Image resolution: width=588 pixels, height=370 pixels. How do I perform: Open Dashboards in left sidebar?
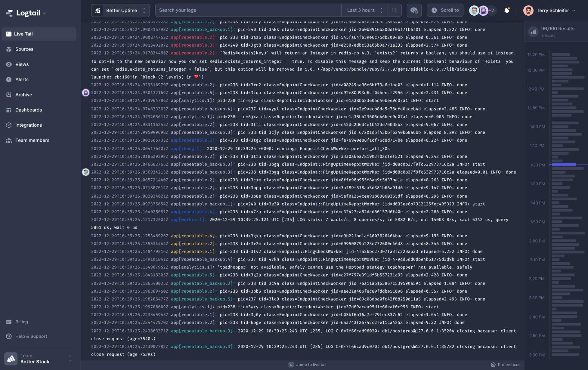point(28,110)
